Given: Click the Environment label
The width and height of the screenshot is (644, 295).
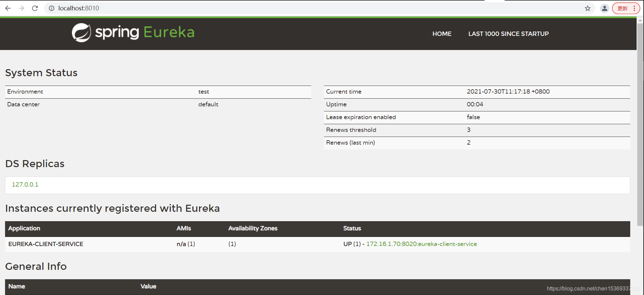Looking at the screenshot, I should pyautogui.click(x=25, y=92).
